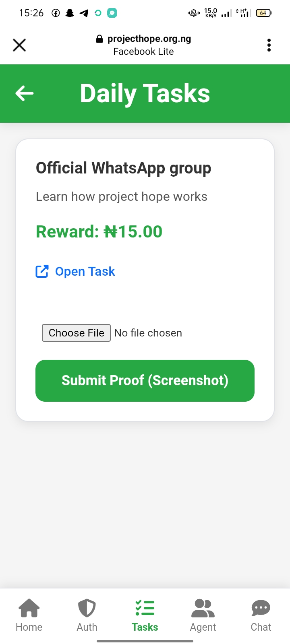
Task: Open the Auth shield icon tab
Action: click(x=87, y=608)
